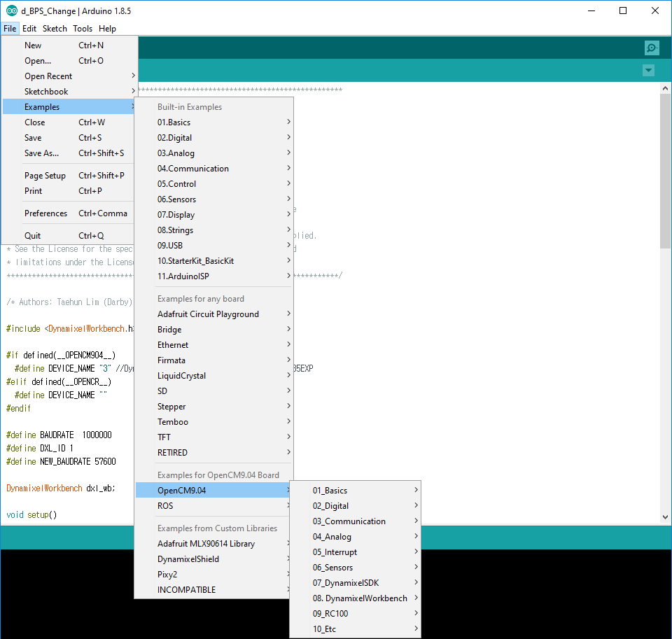This screenshot has width=672, height=639.
Task: Open the 03_Communication OpenCM submenu
Action: [356, 521]
